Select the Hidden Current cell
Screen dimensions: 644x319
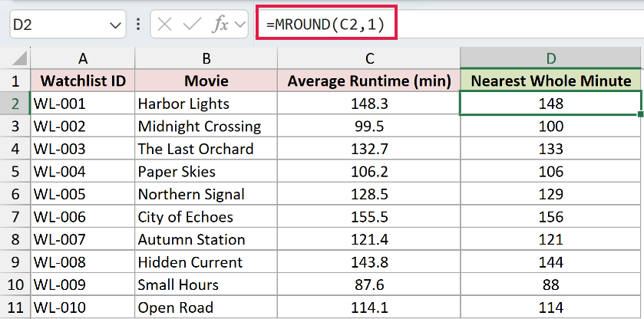(206, 261)
